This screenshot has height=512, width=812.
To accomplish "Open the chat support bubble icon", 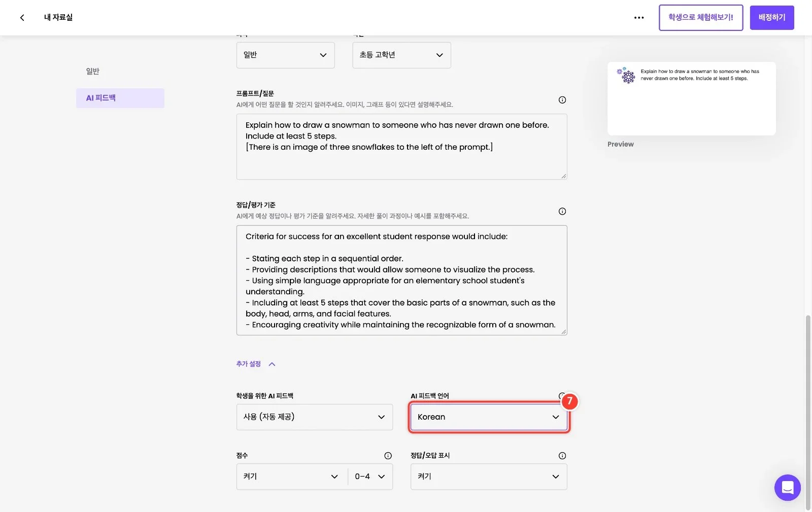I will point(787,488).
